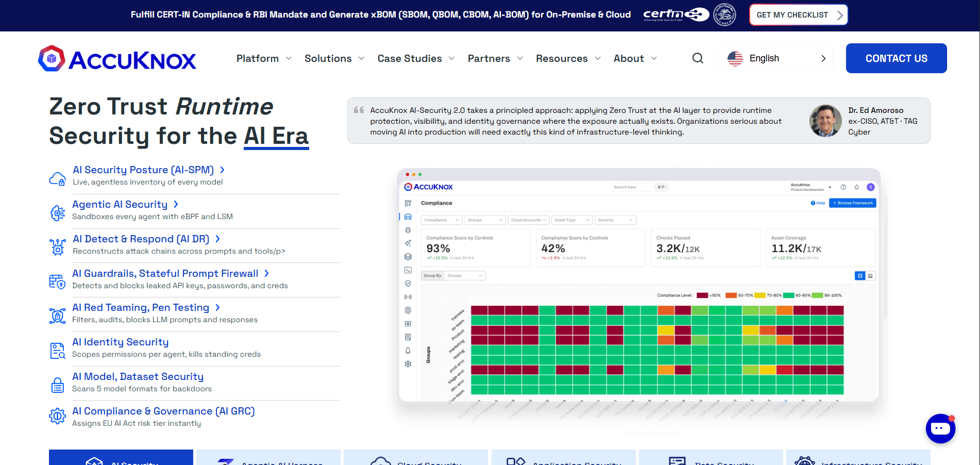Click the orange 50-70% legend swatch
Screen dimensions: 980x465
pyautogui.click(x=731, y=295)
